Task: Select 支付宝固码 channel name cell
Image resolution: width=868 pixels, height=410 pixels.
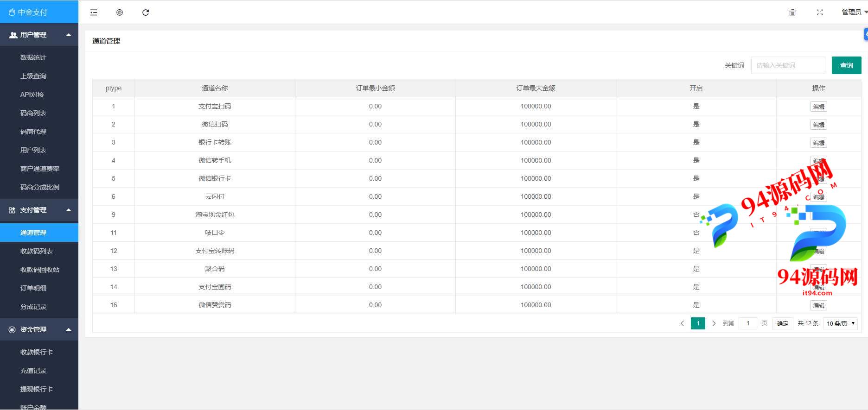Action: [215, 287]
